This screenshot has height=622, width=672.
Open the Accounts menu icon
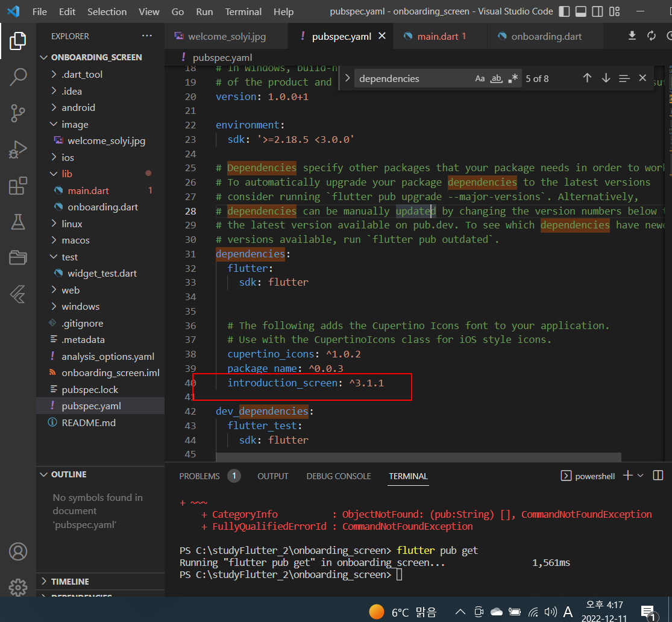pyautogui.click(x=17, y=551)
